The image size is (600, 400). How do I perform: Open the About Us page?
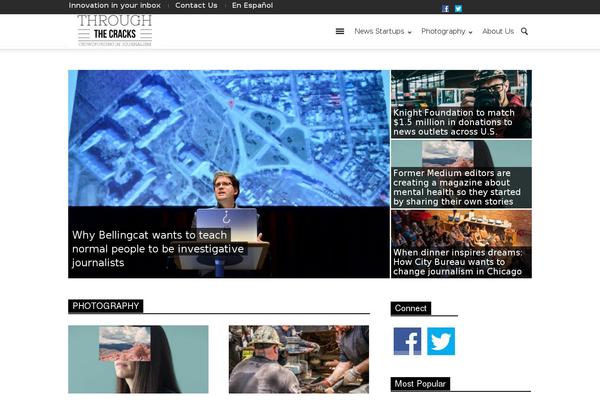click(x=498, y=31)
